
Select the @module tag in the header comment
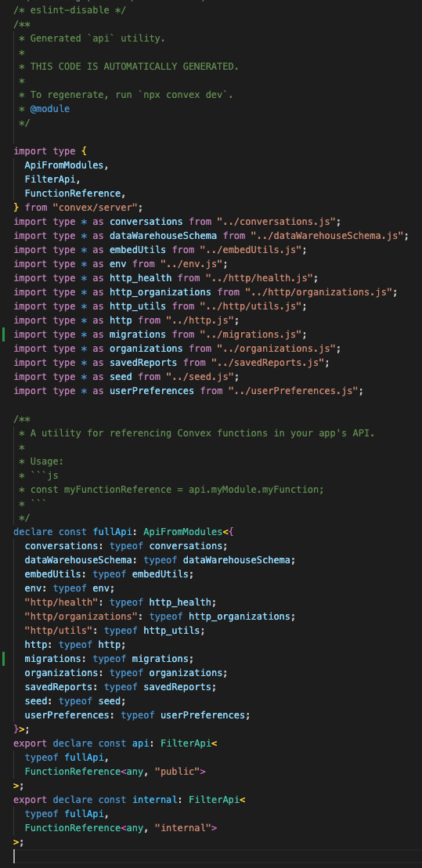50,109
